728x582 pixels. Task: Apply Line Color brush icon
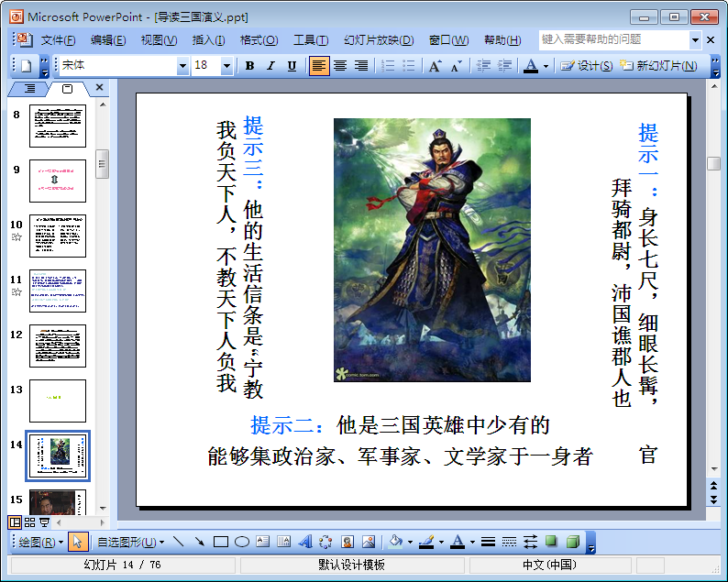click(x=426, y=542)
